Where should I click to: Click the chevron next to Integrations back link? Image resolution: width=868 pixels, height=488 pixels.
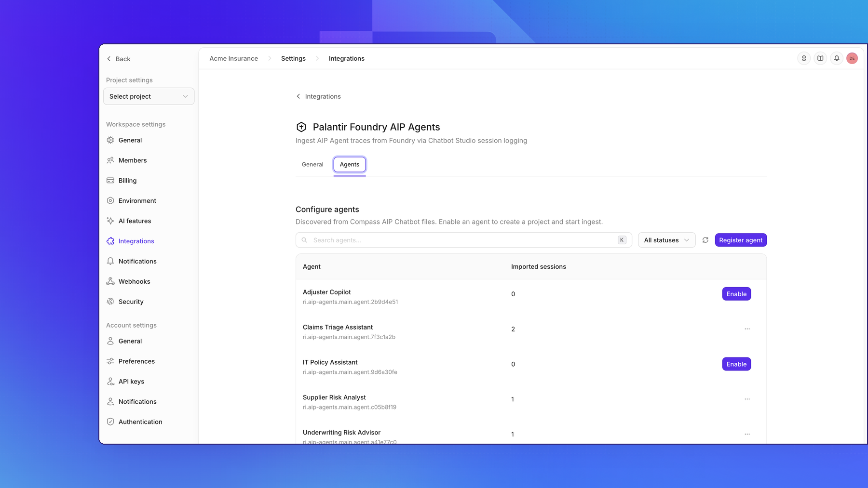[298, 96]
